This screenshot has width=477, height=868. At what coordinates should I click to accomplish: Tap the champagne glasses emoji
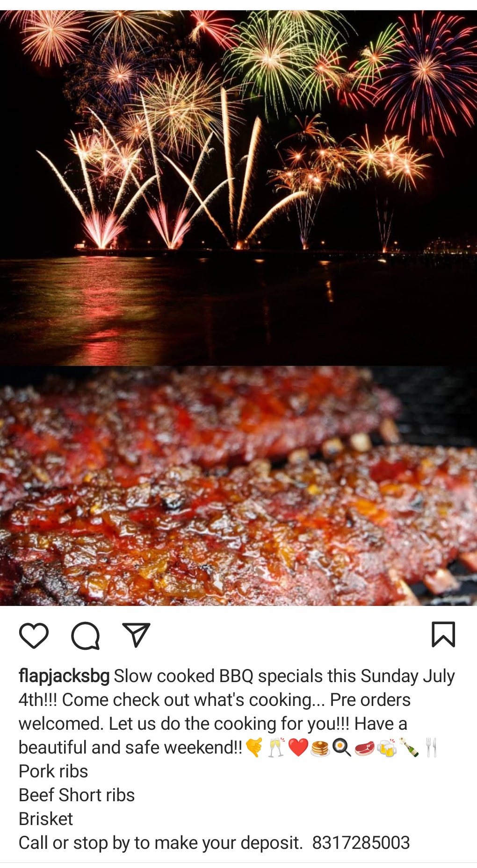tap(276, 747)
